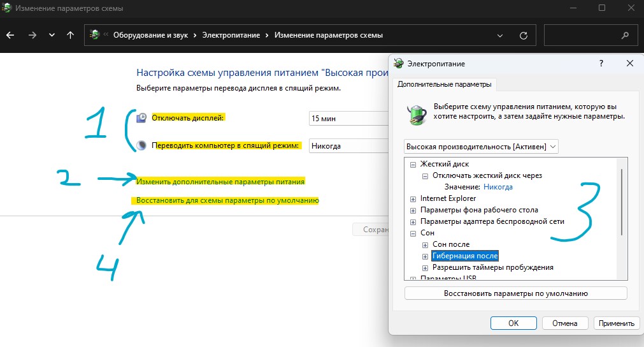Image resolution: width=644 pixels, height=347 pixels.
Task: Open the Отключать дисплей 15 мин dropdown
Action: (x=348, y=119)
